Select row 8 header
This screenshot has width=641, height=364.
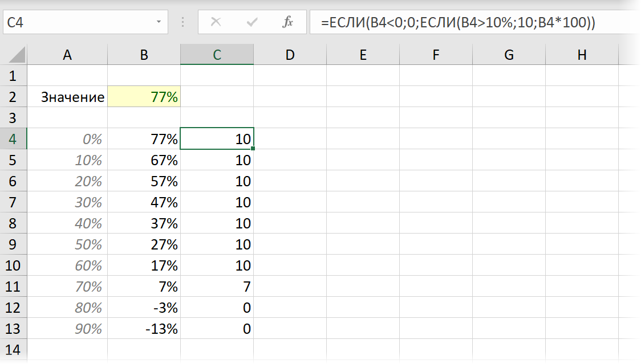click(x=13, y=223)
